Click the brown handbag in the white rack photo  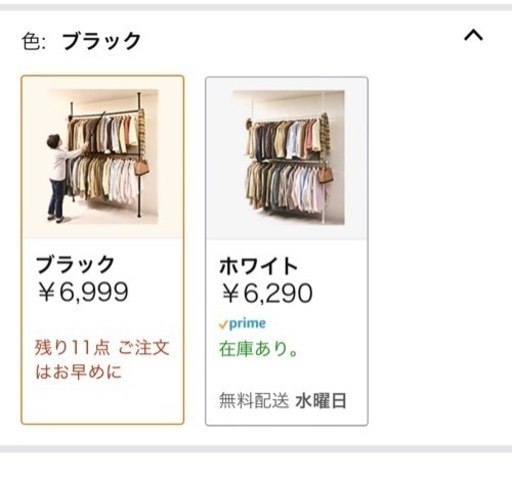point(325,174)
